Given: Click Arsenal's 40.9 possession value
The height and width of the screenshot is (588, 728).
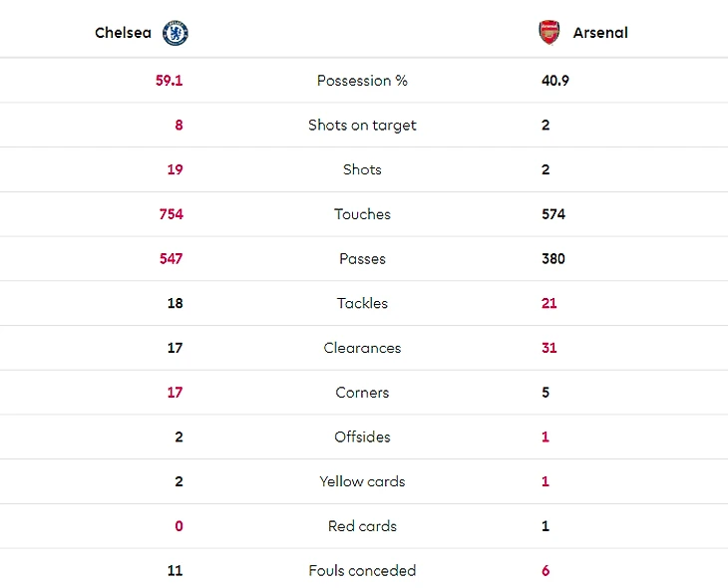Looking at the screenshot, I should (x=555, y=81).
